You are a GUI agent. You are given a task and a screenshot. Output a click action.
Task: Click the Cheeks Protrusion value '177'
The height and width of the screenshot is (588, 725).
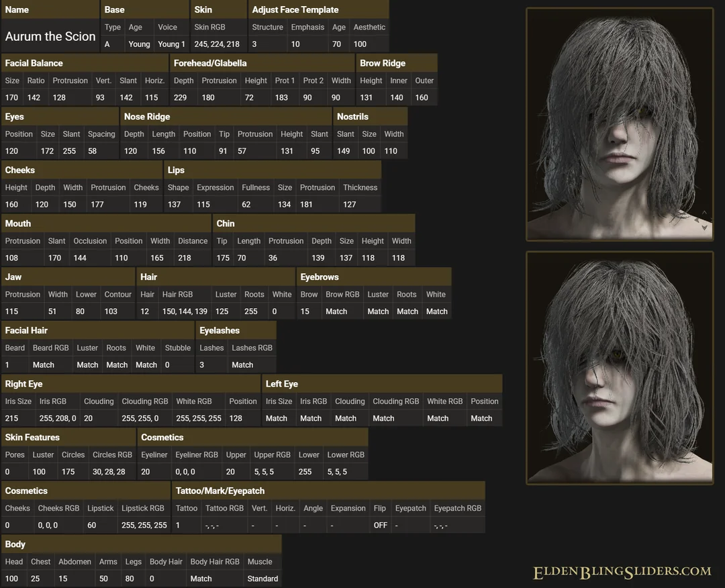97,204
